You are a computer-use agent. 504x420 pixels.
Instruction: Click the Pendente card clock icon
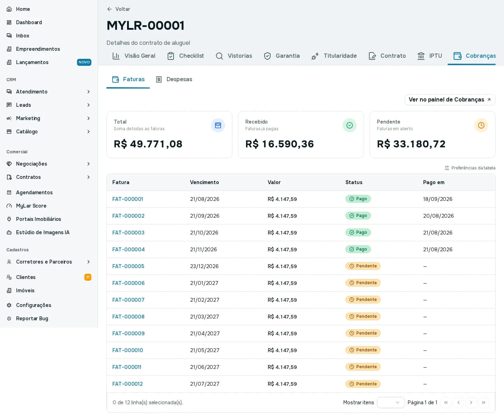click(x=481, y=125)
